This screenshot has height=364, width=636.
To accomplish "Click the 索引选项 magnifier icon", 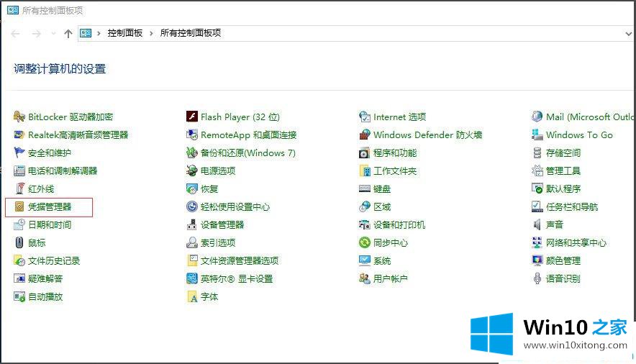I will pos(192,242).
